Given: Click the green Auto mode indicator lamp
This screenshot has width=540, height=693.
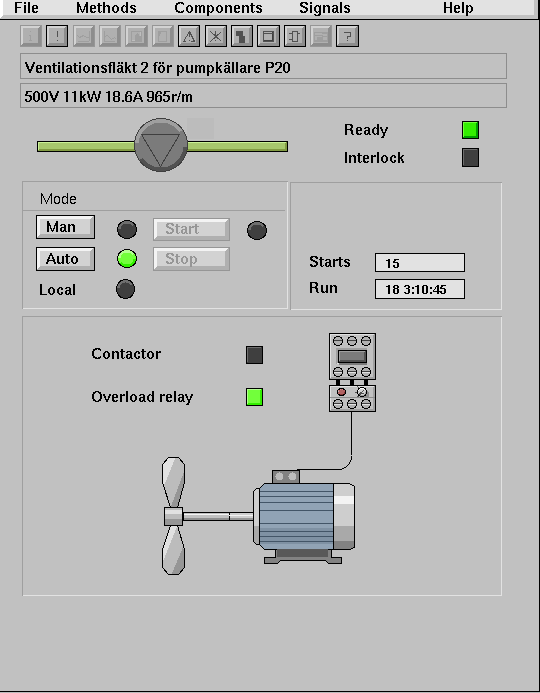Looking at the screenshot, I should point(127,259).
